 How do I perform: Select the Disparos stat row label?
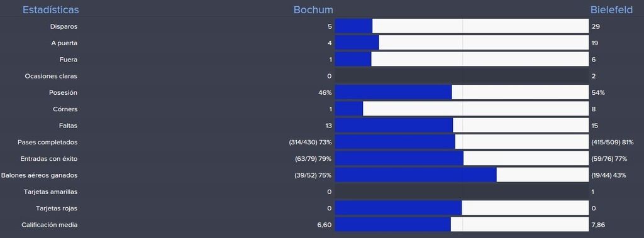[64, 26]
